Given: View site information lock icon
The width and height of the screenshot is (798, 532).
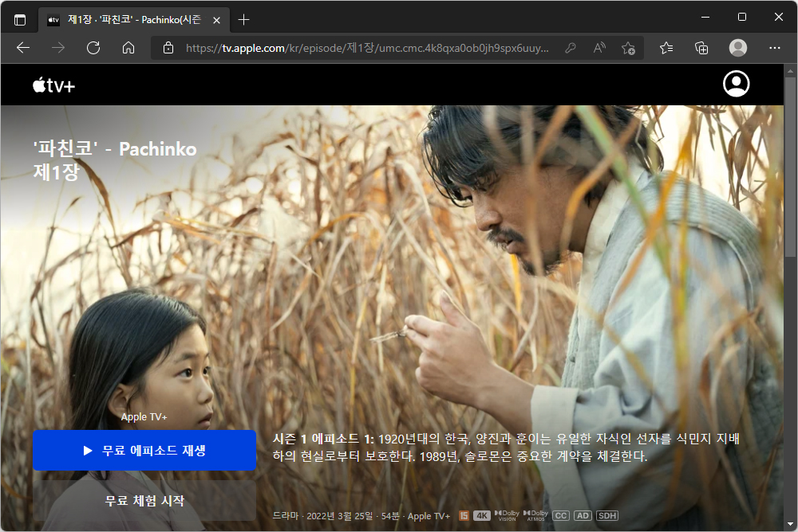Looking at the screenshot, I should [x=168, y=48].
